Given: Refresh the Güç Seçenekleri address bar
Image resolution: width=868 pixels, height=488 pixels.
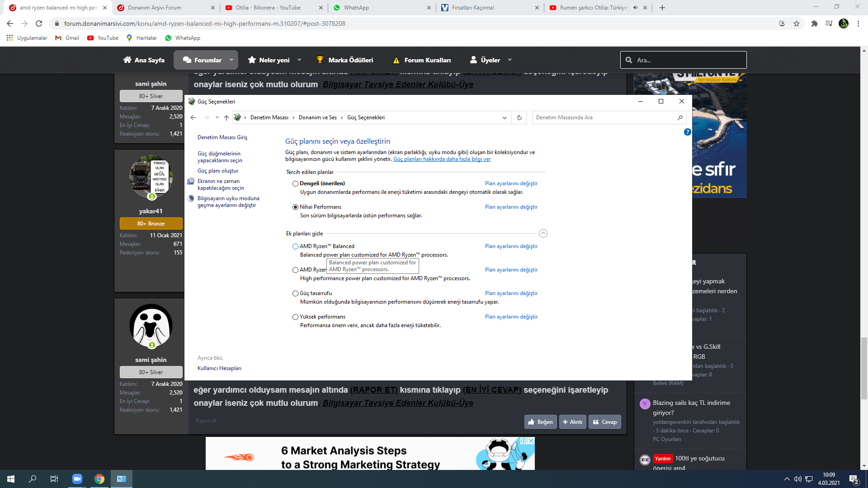Looking at the screenshot, I should (x=519, y=117).
